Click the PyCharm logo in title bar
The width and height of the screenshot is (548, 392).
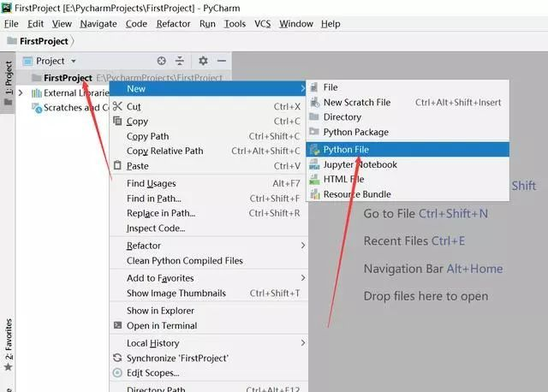pyautogui.click(x=6, y=8)
